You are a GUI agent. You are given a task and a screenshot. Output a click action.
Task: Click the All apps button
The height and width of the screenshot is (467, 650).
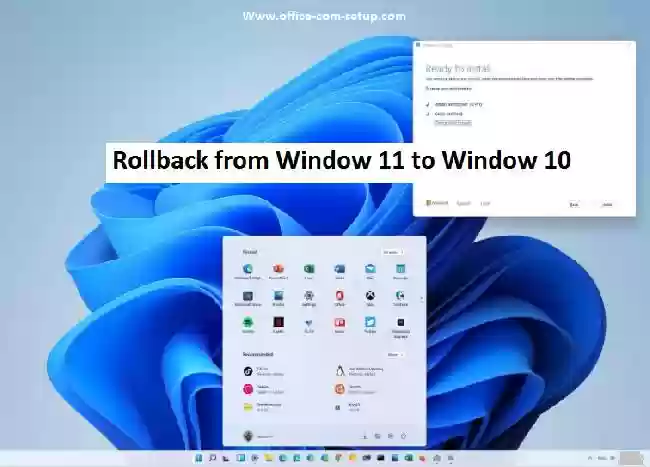(392, 252)
